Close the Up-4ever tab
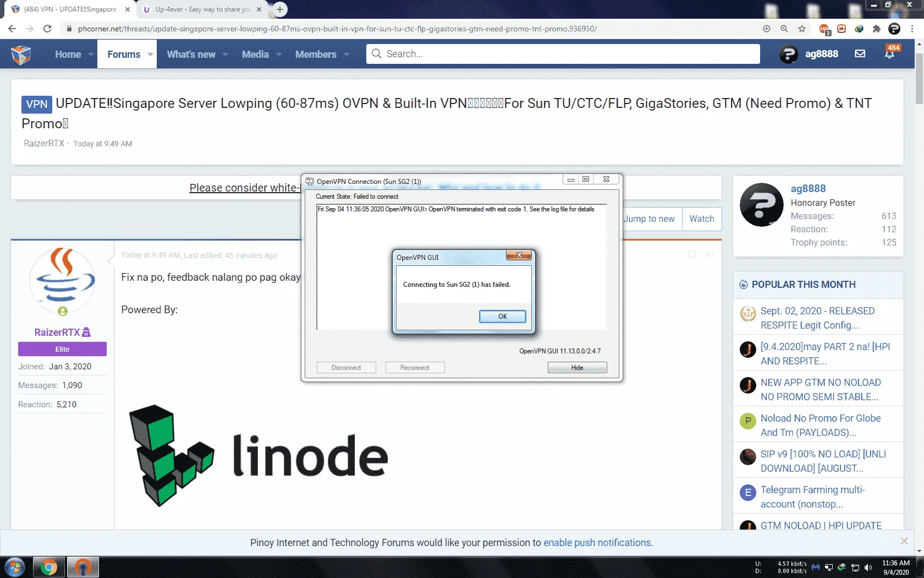 (x=259, y=9)
